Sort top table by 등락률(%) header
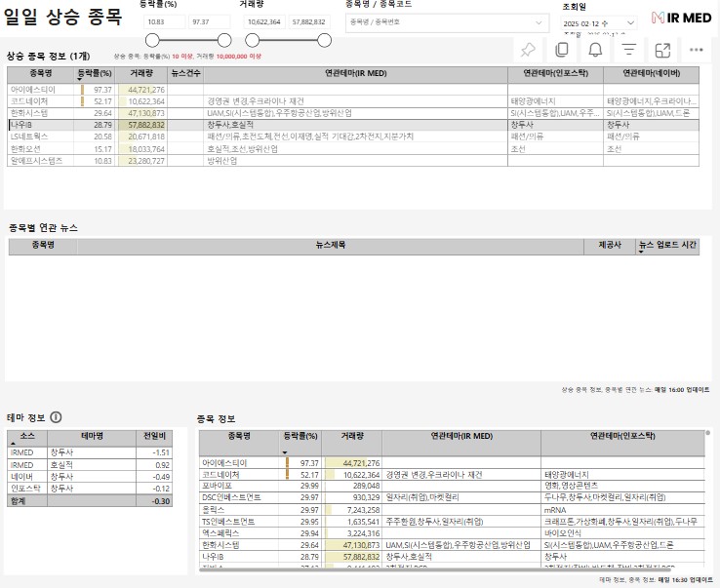720x588 pixels. [x=94, y=74]
